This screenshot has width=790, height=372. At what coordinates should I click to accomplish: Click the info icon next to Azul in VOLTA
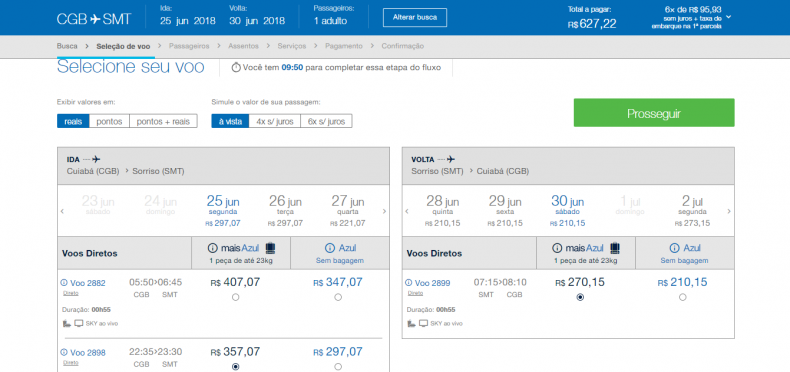[x=675, y=248]
